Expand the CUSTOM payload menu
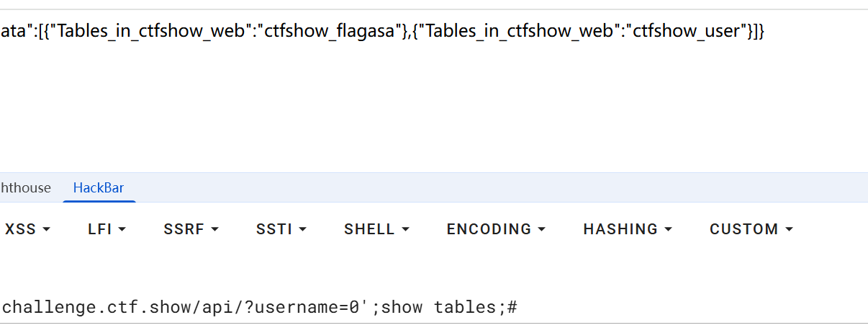Viewport: 868px width, 333px height. 751,229
